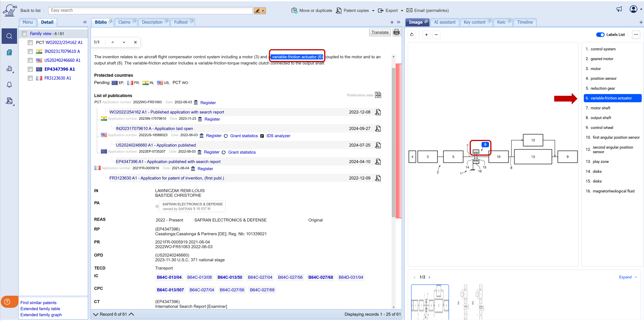Close the find-in-text search bar
The width and height of the screenshot is (644, 321).
coord(135,42)
